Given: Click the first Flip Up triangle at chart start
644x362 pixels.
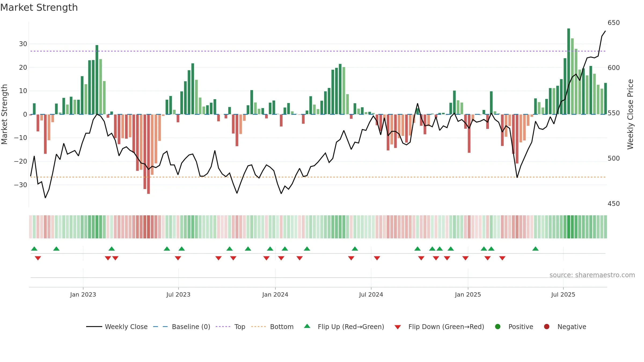Looking at the screenshot, I should pos(34,249).
